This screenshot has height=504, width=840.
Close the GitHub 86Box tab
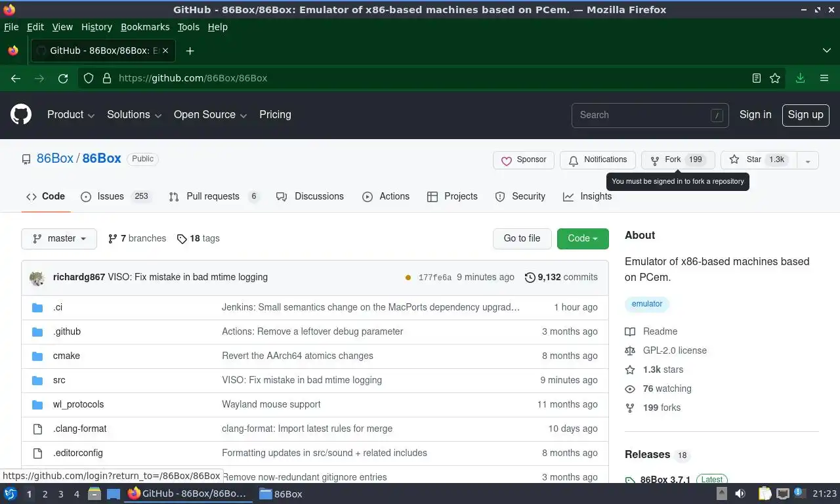pyautogui.click(x=165, y=51)
